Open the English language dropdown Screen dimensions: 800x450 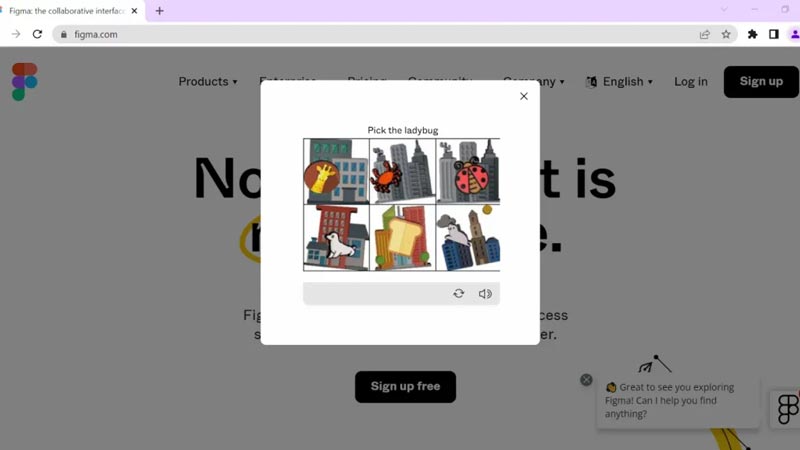point(619,82)
